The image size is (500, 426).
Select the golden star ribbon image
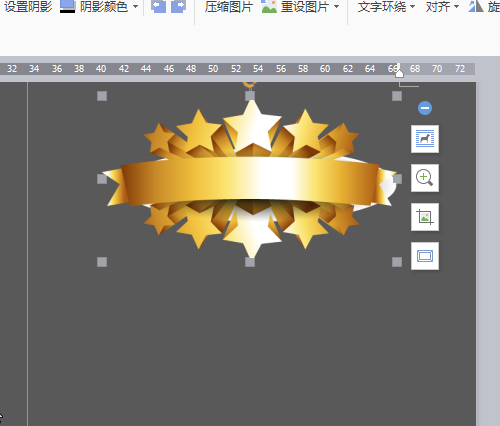(x=249, y=179)
